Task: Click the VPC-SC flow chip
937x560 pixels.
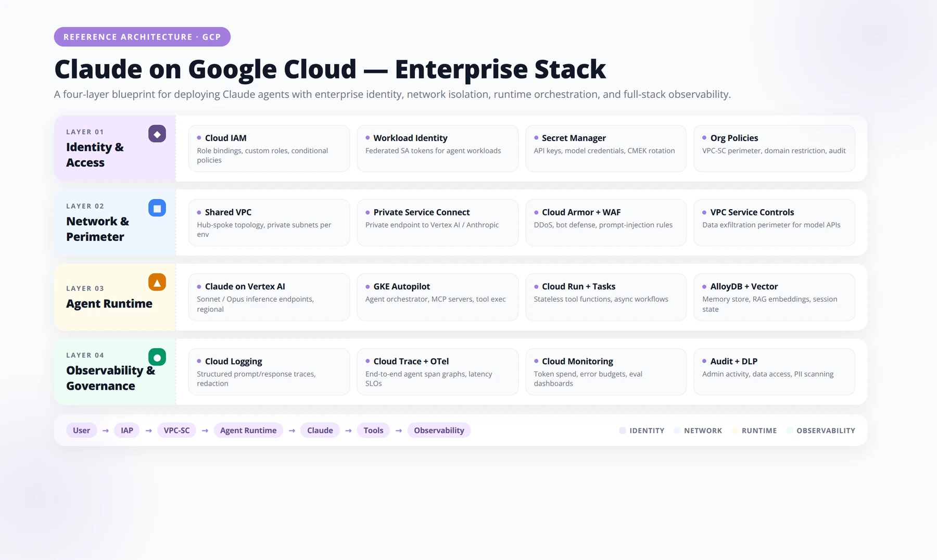Action: [x=176, y=430]
